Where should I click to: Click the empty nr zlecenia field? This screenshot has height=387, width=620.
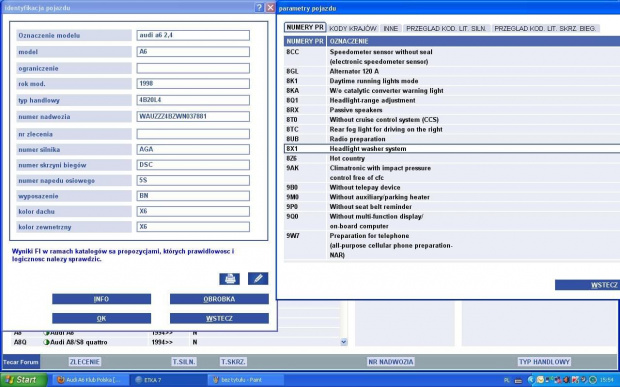pos(193,134)
